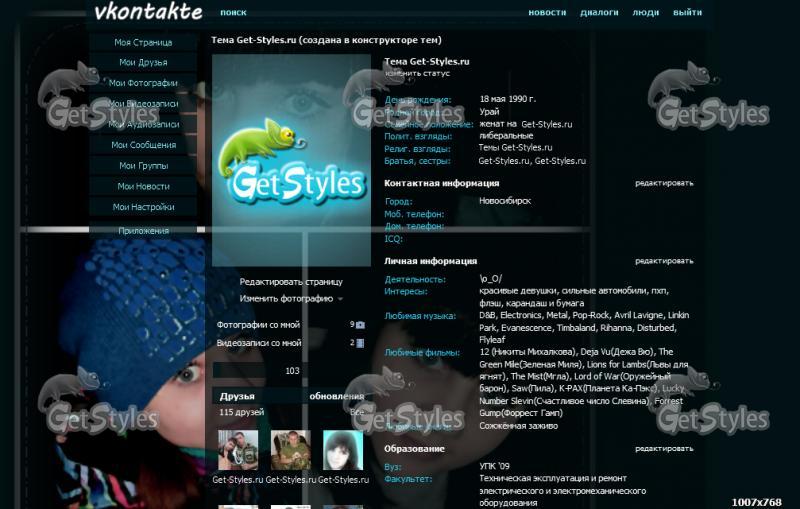Viewport: 800px width, 509px height.
Task: Click city value Новосибирск
Action: coord(505,201)
